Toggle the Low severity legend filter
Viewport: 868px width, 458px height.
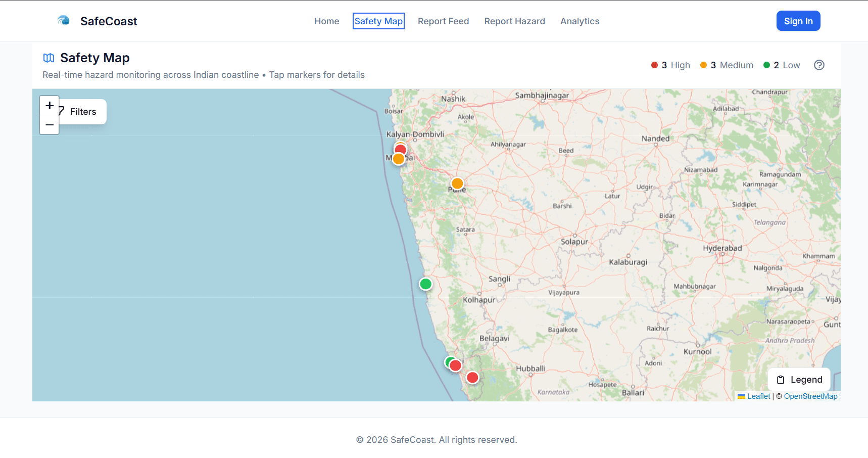pos(782,65)
